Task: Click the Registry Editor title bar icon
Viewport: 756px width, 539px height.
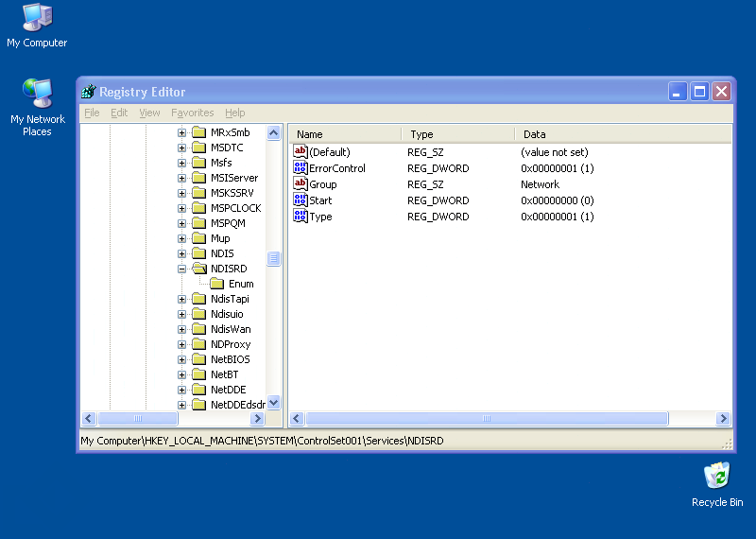Action: coord(89,91)
